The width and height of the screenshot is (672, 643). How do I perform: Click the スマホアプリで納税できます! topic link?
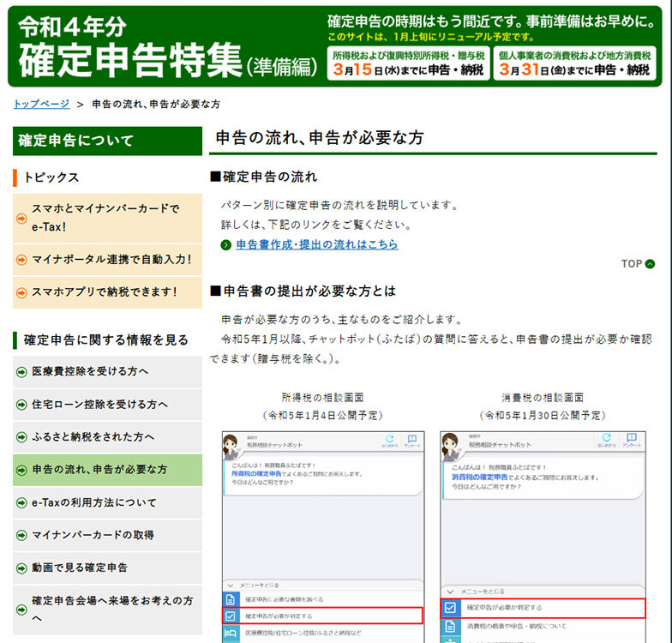click(x=104, y=291)
